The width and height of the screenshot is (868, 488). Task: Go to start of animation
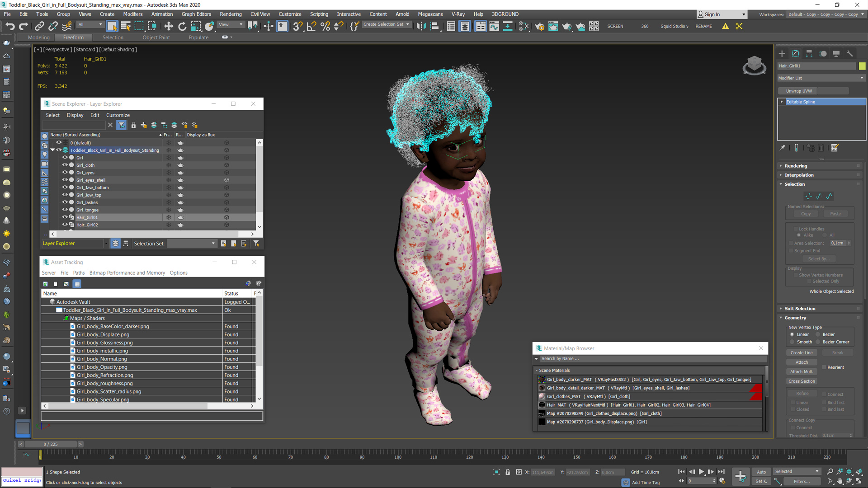coord(681,471)
